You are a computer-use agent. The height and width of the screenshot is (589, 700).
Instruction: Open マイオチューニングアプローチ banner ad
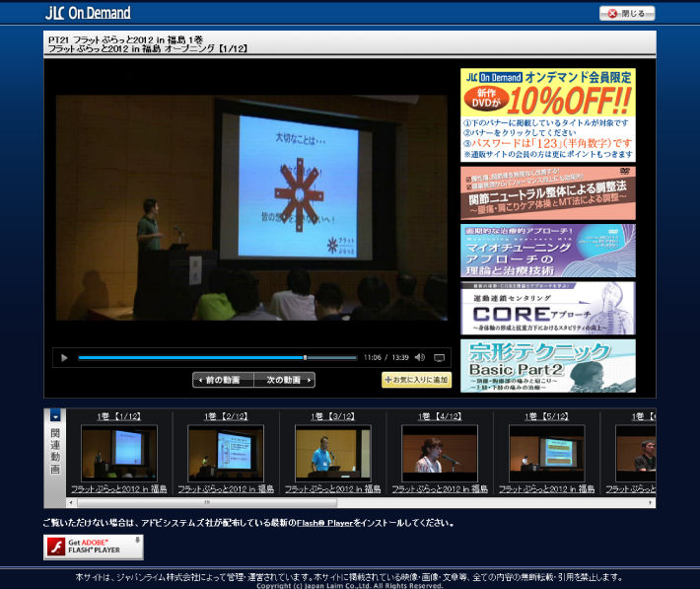pyautogui.click(x=548, y=251)
